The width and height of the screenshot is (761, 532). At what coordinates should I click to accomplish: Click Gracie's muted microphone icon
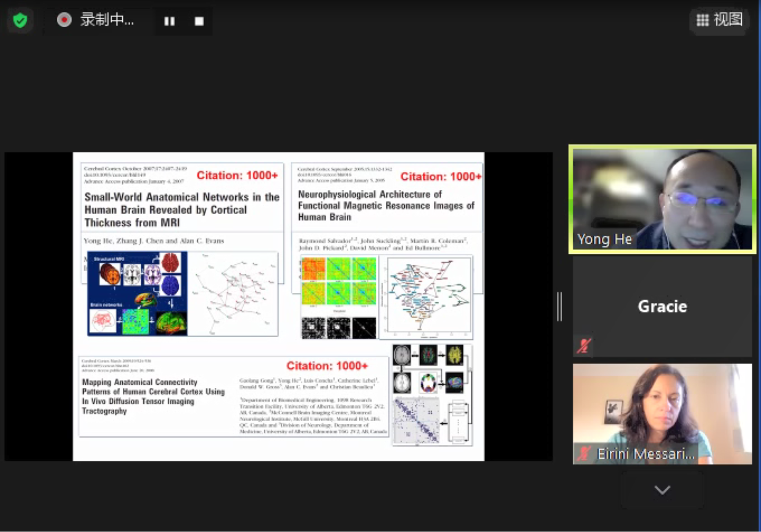pyautogui.click(x=584, y=346)
